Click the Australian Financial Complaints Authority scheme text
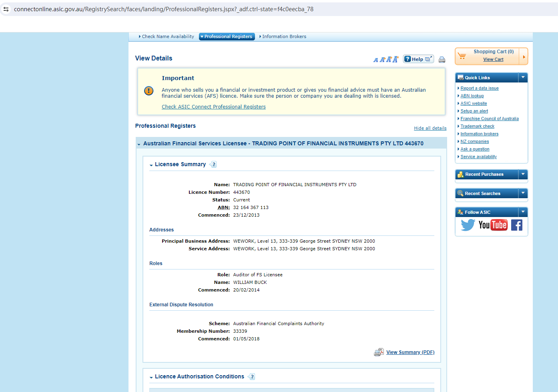Screen dimensions: 558x392 click(x=279, y=324)
